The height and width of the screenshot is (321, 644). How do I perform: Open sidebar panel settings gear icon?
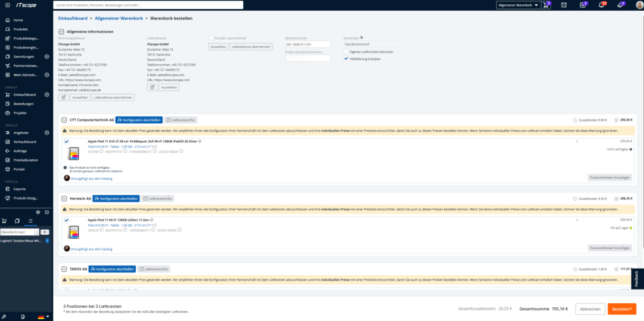(x=38, y=212)
